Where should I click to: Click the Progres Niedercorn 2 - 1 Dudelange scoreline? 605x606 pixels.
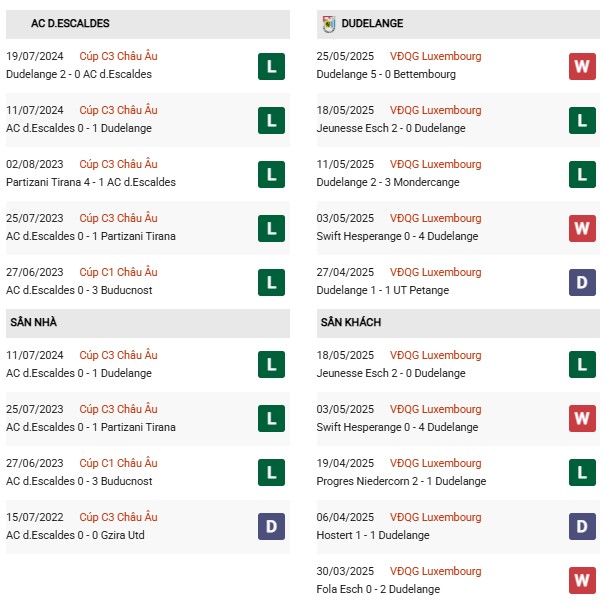403,482
